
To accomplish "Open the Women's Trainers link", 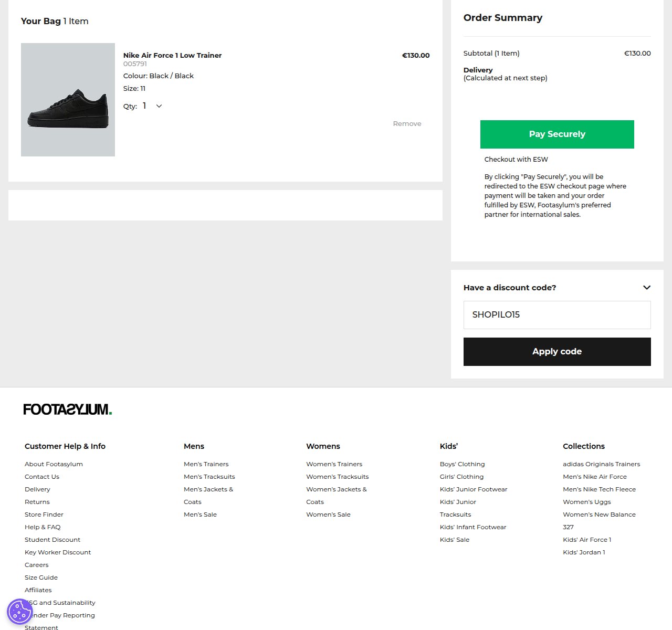I will 334,464.
